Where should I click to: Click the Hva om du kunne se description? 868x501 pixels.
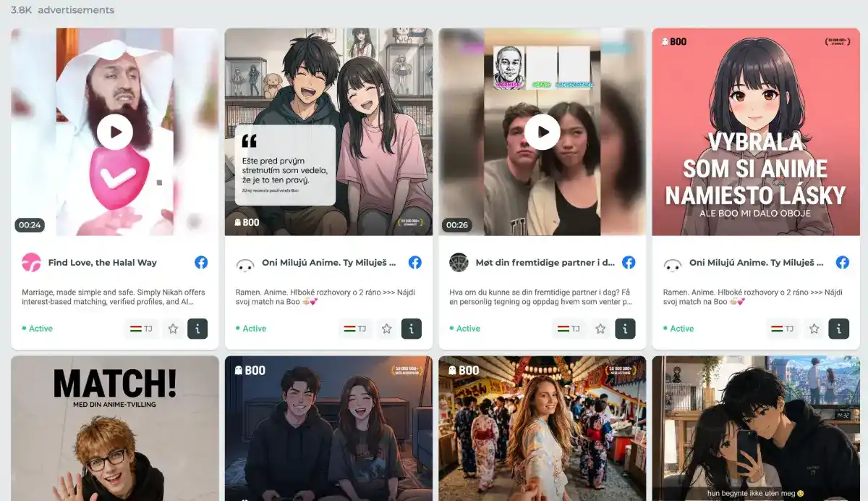tap(541, 297)
